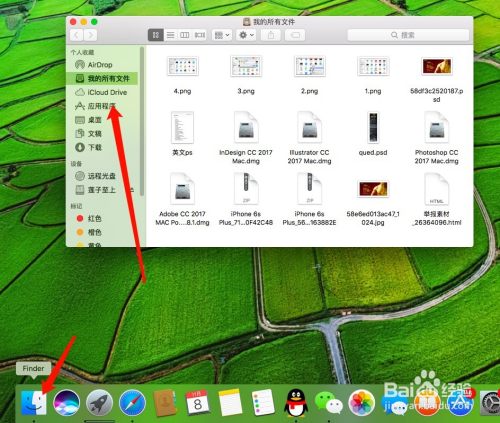Click 我的所有文件 window title icon
The height and width of the screenshot is (423, 500).
pos(247,22)
